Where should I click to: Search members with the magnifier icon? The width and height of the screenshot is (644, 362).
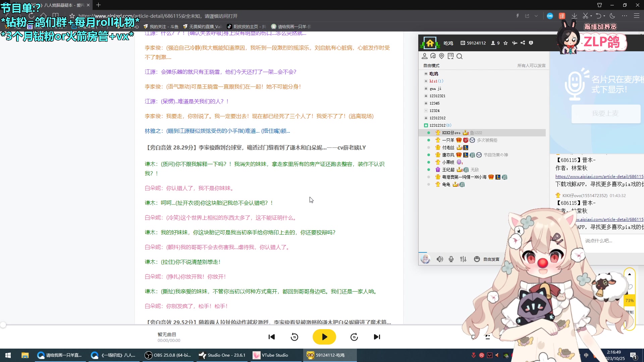click(460, 56)
